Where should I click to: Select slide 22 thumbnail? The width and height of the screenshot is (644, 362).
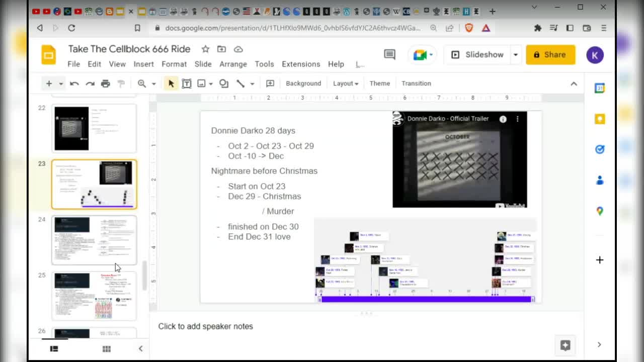tap(94, 128)
